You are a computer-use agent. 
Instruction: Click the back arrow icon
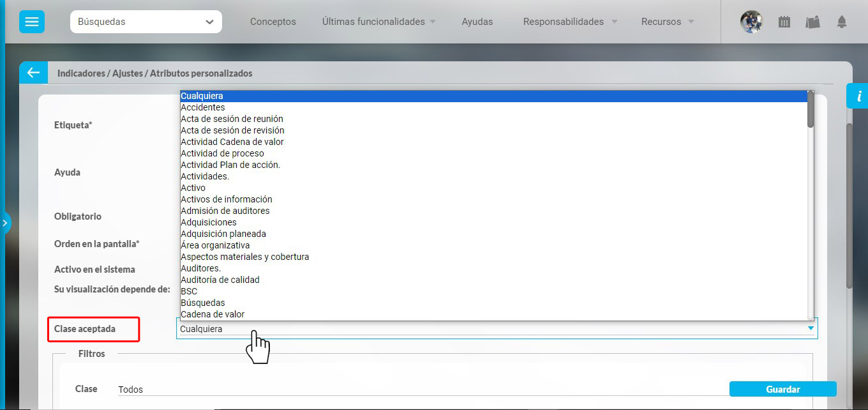click(x=33, y=73)
